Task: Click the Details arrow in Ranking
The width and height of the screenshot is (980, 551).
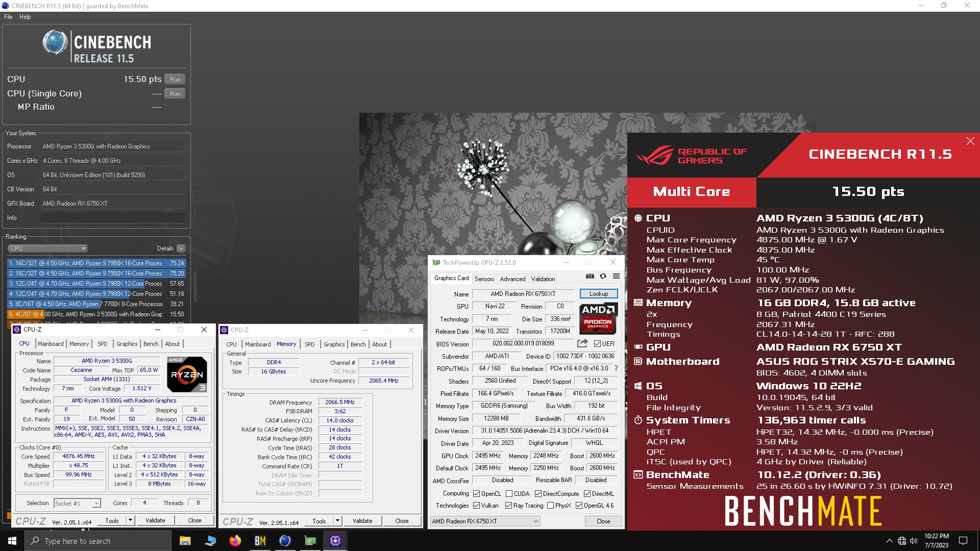Action: (x=181, y=248)
